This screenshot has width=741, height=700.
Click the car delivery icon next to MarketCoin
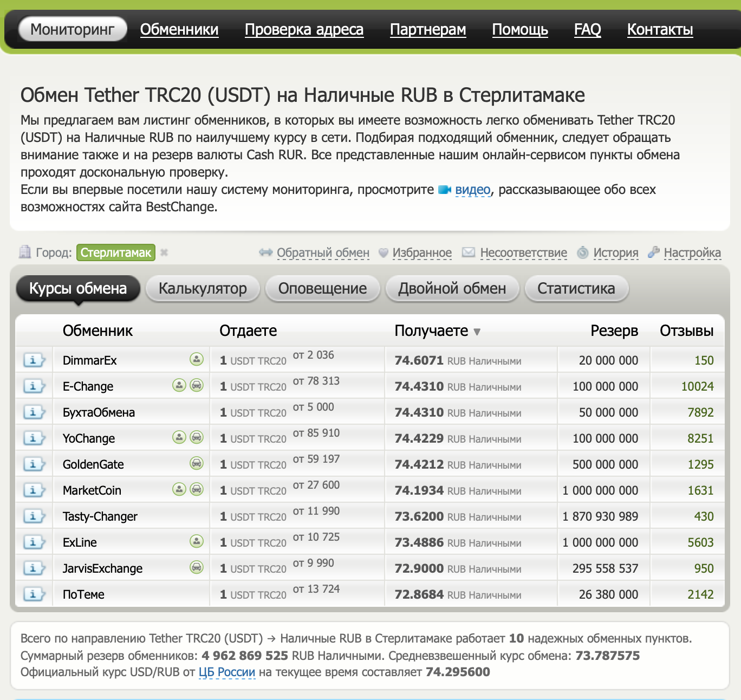(x=197, y=489)
